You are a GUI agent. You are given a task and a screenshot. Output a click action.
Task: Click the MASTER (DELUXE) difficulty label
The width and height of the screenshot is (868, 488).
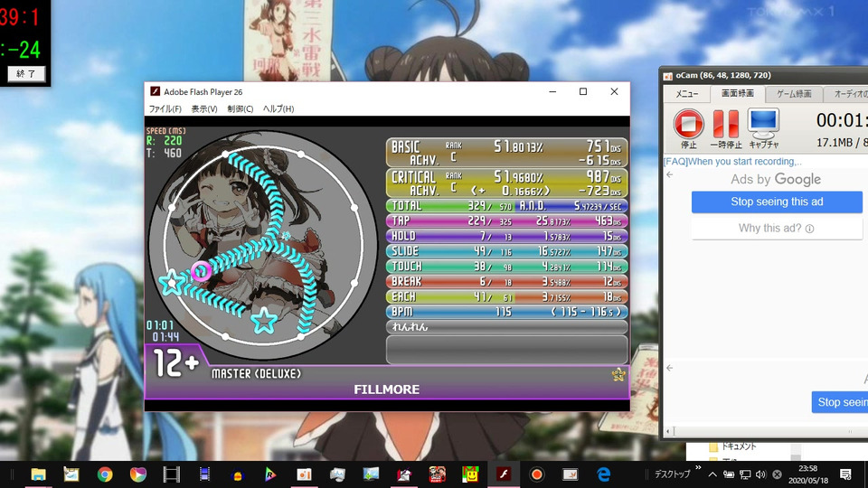[256, 374]
